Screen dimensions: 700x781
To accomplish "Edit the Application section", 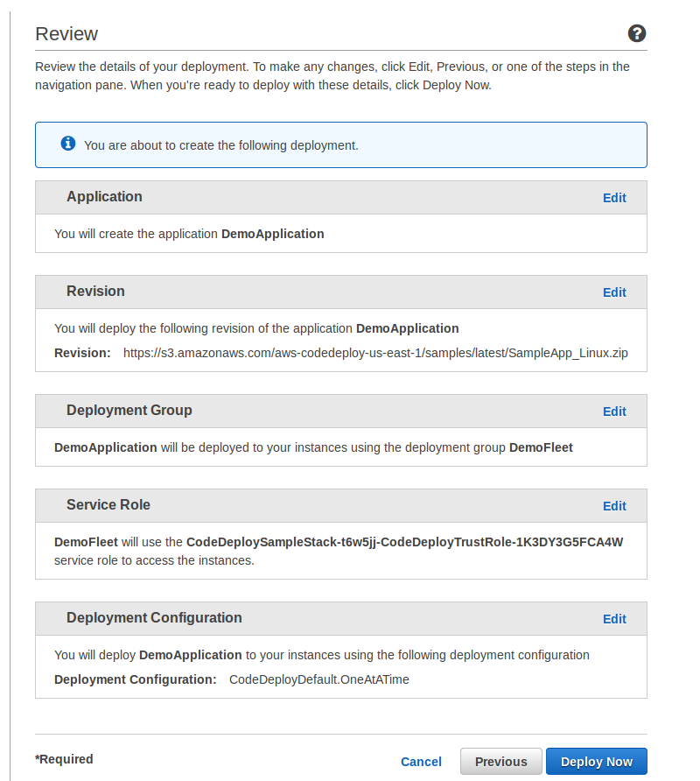I will pos(614,198).
